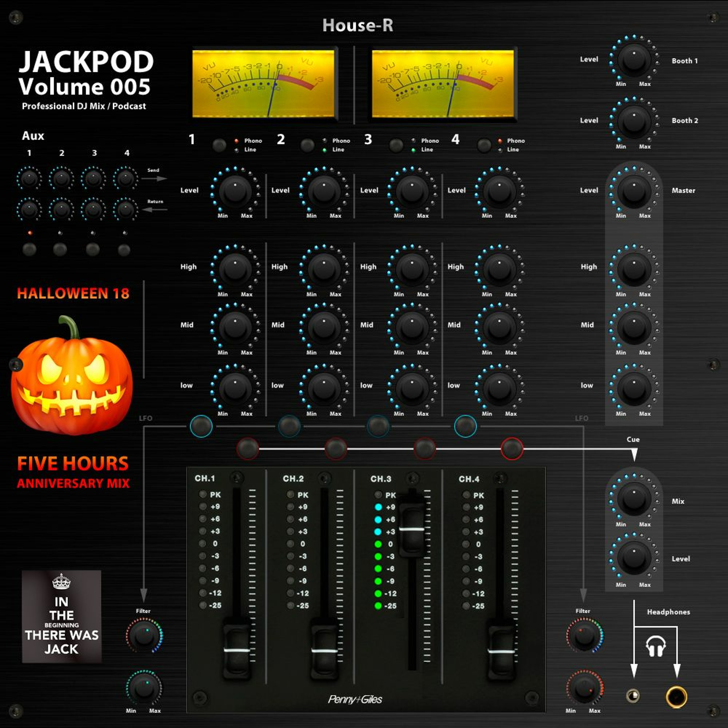The height and width of the screenshot is (728, 728).
Task: Click the Master Level knob
Action: [634, 192]
